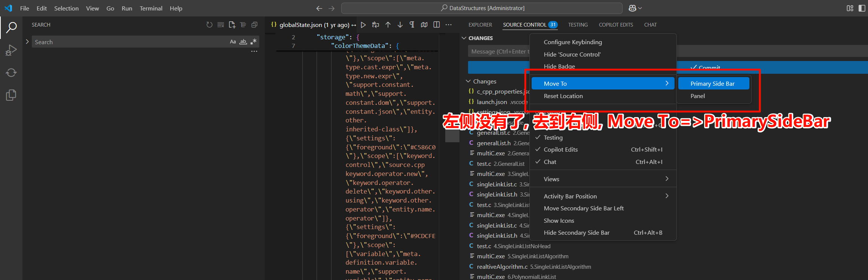868x280 pixels.
Task: Choose Move Secondary Side Bar Left
Action: coord(583,209)
